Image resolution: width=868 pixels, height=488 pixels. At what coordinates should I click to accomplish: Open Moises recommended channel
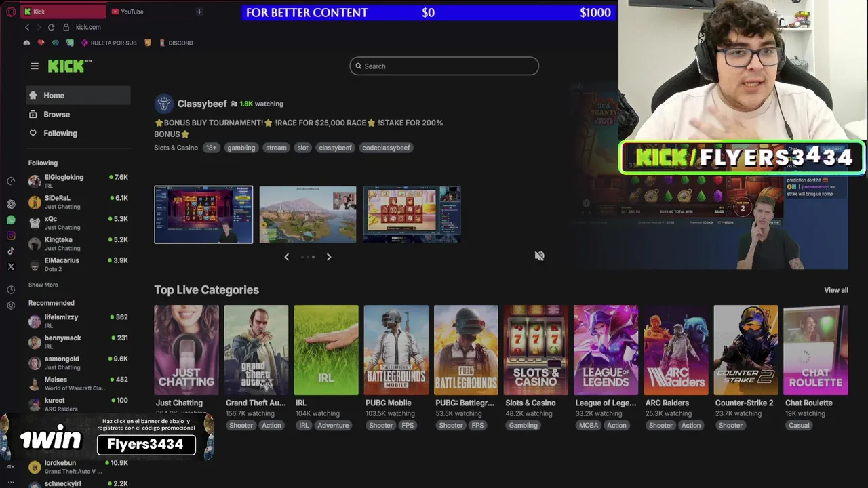click(x=78, y=384)
